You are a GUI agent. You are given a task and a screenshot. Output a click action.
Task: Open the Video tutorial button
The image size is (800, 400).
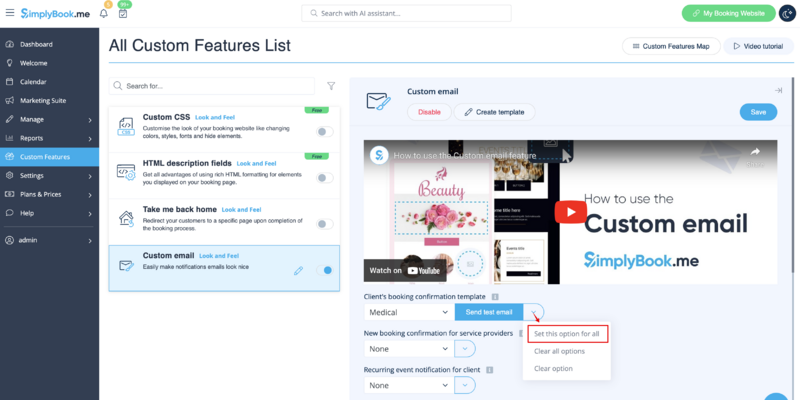[x=758, y=46]
